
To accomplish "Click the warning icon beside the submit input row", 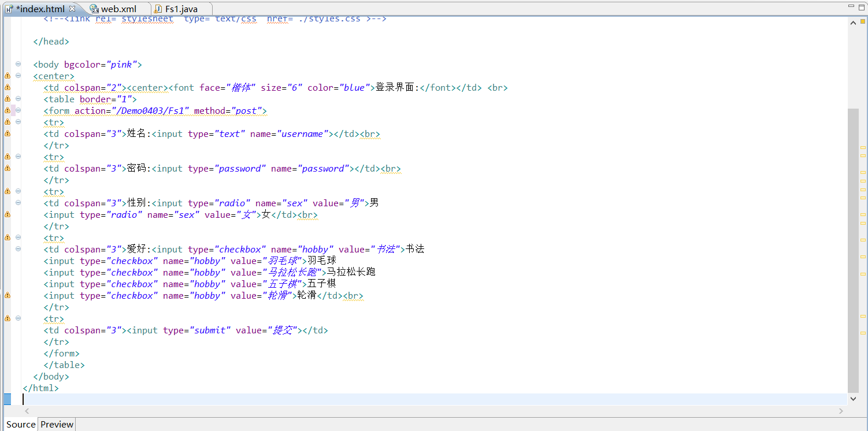I will [7, 318].
